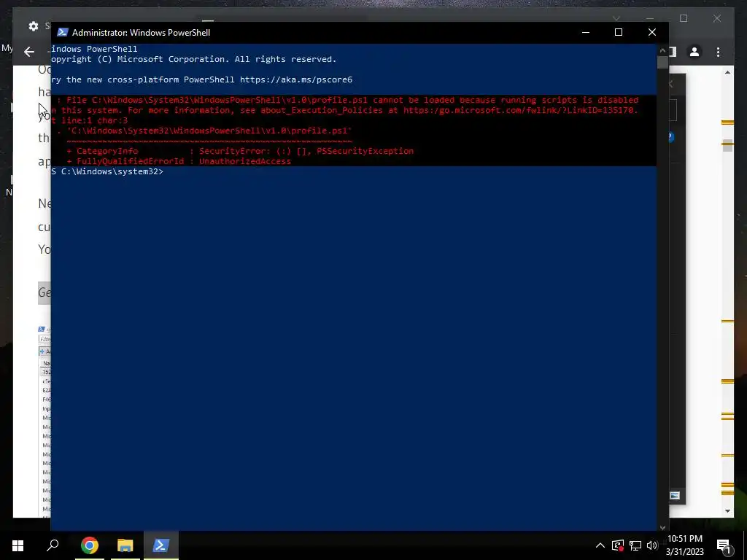This screenshot has width=747, height=560.
Task: Open the profile icon in the Chrome toolbar
Action: (x=694, y=52)
